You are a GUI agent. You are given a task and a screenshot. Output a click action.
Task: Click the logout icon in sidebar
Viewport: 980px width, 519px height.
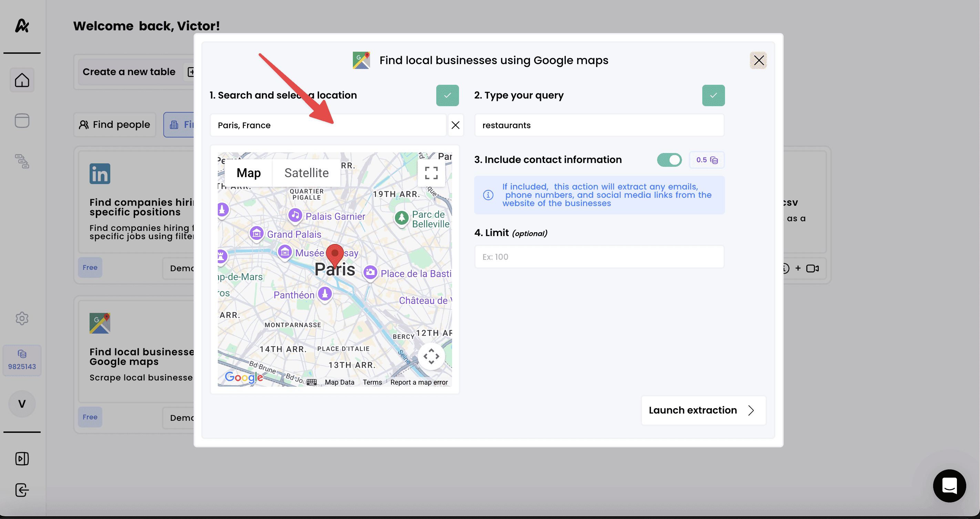pos(22,490)
